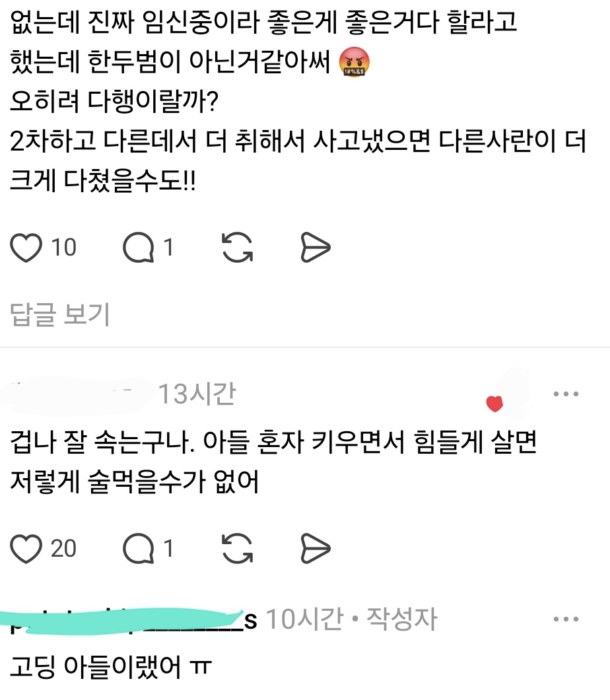
Task: Send the 20-like comment using share icon
Action: pos(315,548)
